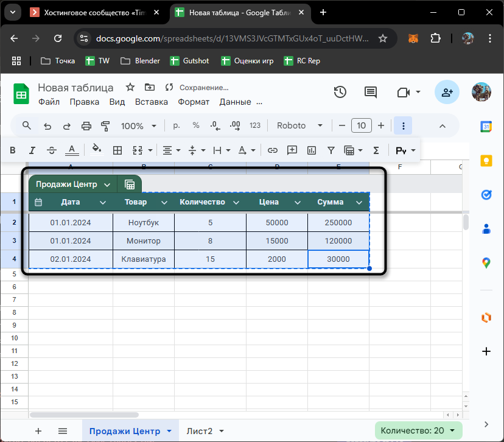504x442 pixels.
Task: Open the text color picker
Action: [x=72, y=150]
